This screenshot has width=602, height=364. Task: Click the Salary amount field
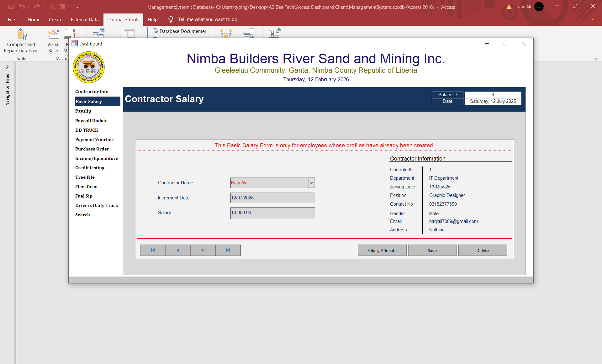coord(272,213)
